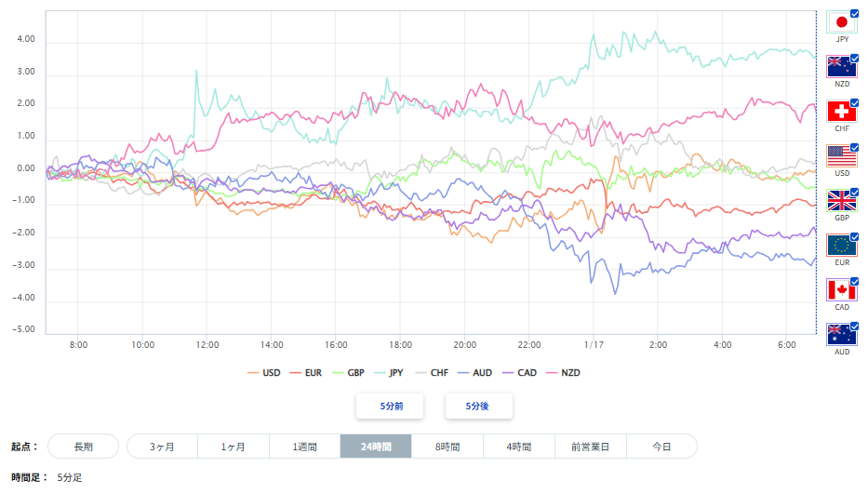Viewport: 868px width, 494px height.
Task: Toggle JPY series in chart legend
Action: [389, 373]
